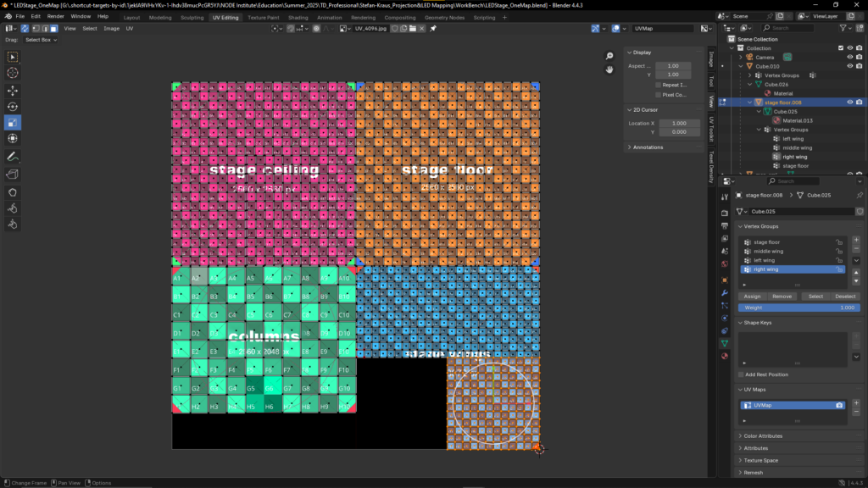Open the image file folder icon
This screenshot has width=868, height=488.
tap(413, 28)
